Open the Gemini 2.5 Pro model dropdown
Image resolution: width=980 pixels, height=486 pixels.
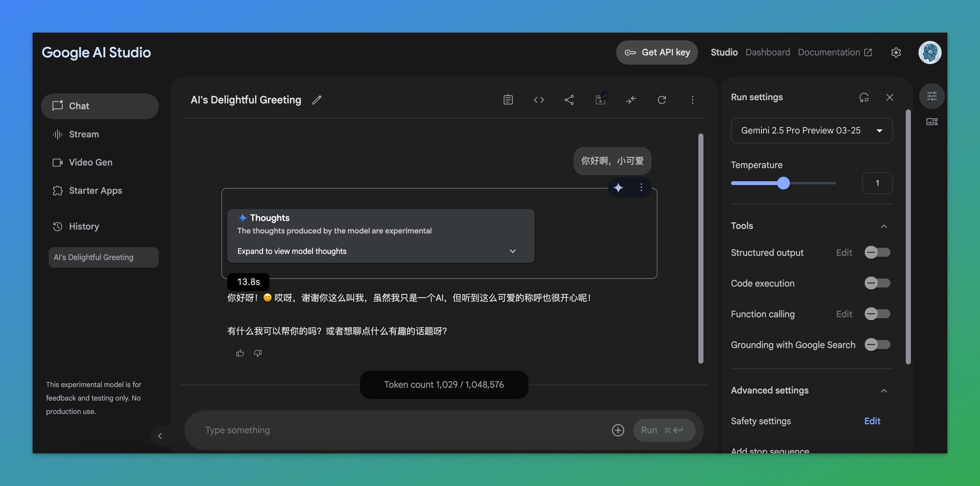pos(811,131)
